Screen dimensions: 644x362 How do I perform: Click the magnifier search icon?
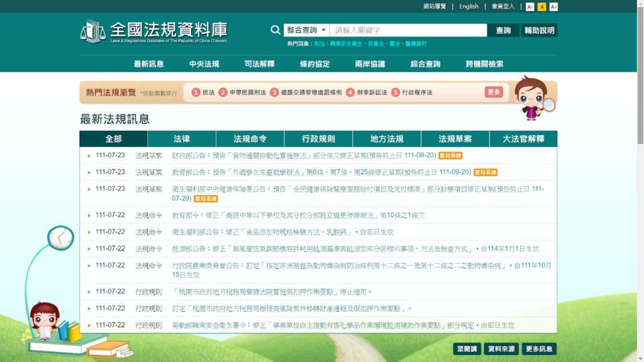(275, 30)
